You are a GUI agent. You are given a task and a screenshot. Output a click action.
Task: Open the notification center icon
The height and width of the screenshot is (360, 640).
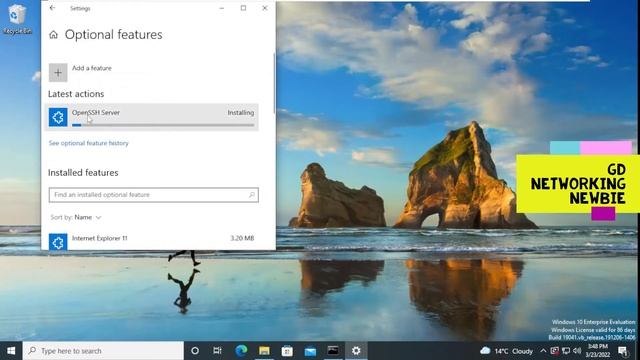coord(623,351)
